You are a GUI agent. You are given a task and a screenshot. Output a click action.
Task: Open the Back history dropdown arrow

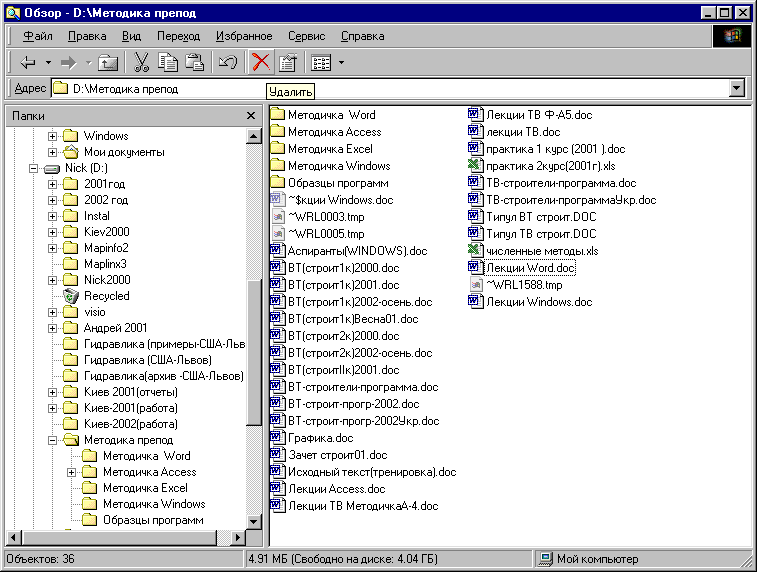48,62
